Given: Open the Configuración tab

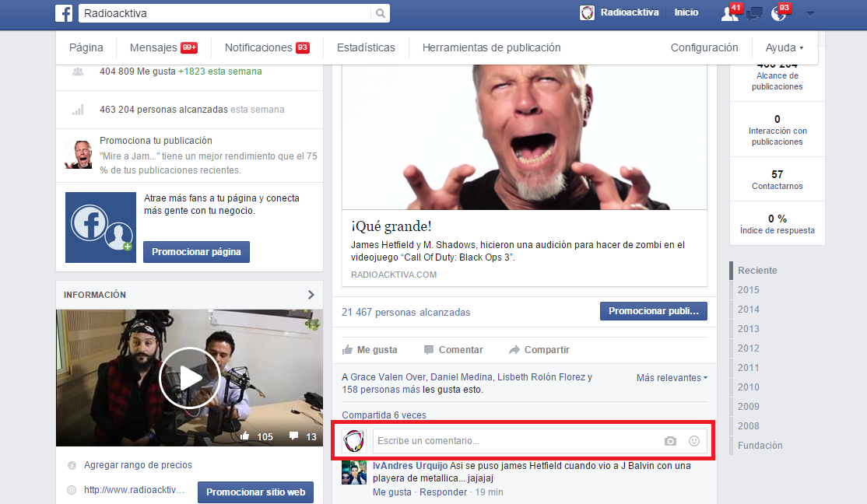Looking at the screenshot, I should pos(704,47).
